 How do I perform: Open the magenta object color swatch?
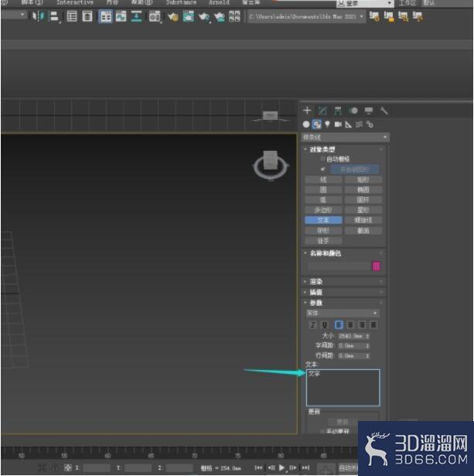click(x=376, y=266)
